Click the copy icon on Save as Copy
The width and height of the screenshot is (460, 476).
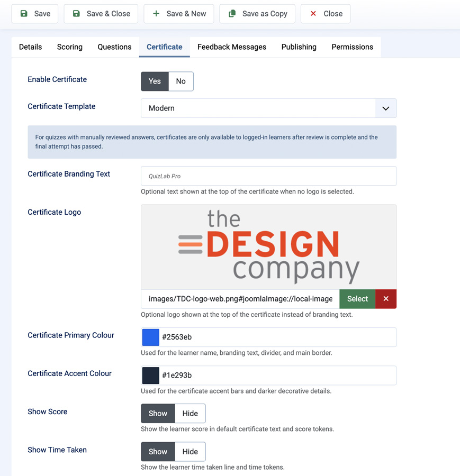pyautogui.click(x=232, y=14)
